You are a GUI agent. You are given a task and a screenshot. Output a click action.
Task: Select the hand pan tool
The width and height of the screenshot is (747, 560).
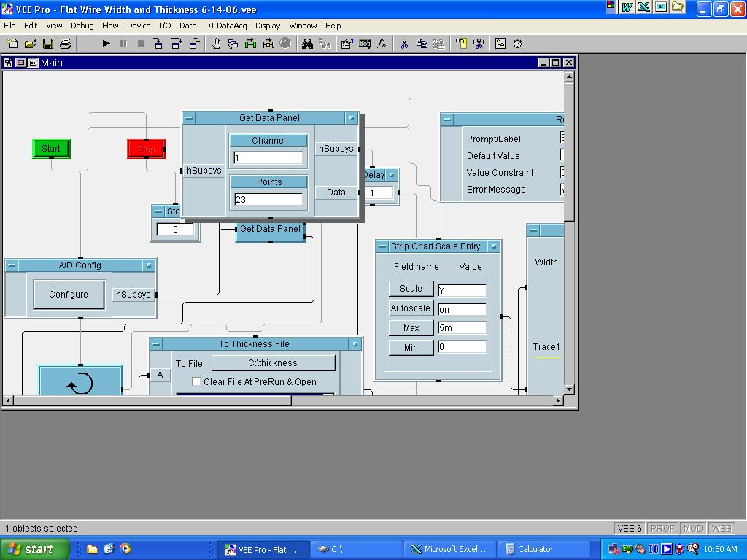point(216,44)
